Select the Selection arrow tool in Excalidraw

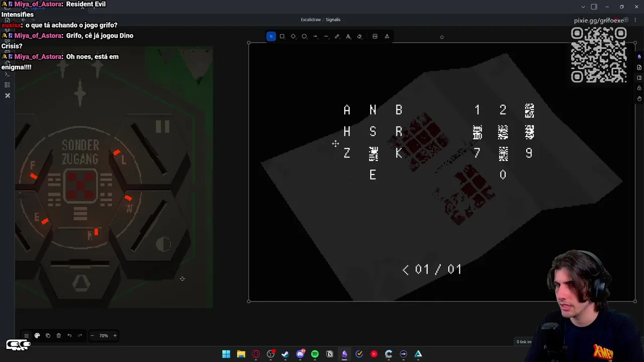(x=271, y=36)
